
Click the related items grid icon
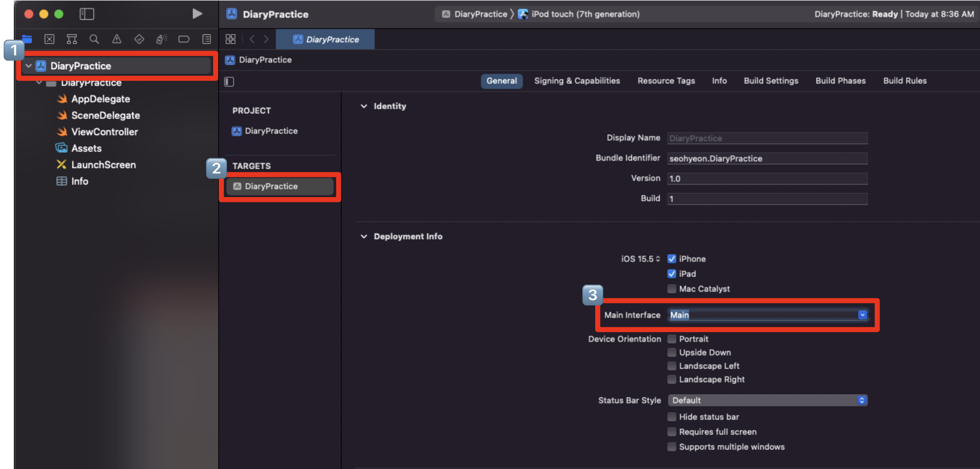click(x=231, y=39)
